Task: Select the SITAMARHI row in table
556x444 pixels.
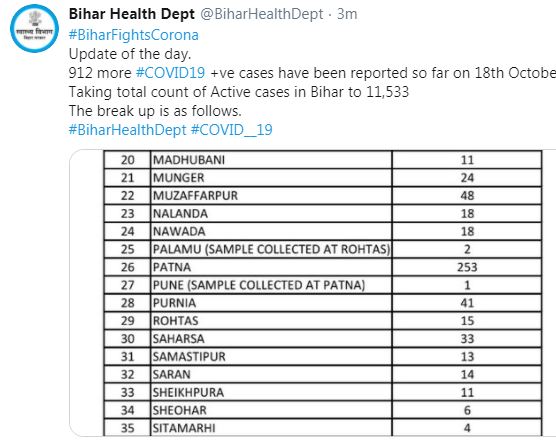Action: pyautogui.click(x=323, y=428)
